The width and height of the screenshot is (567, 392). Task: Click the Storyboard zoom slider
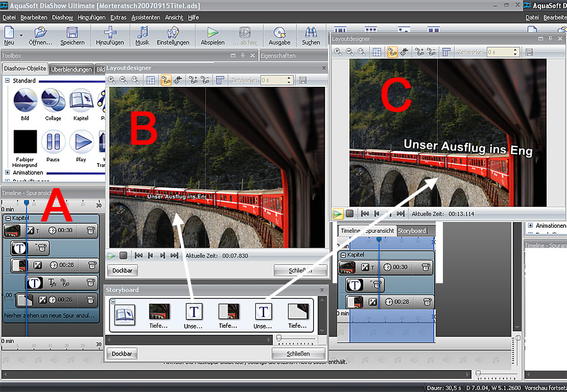[x=279, y=339]
